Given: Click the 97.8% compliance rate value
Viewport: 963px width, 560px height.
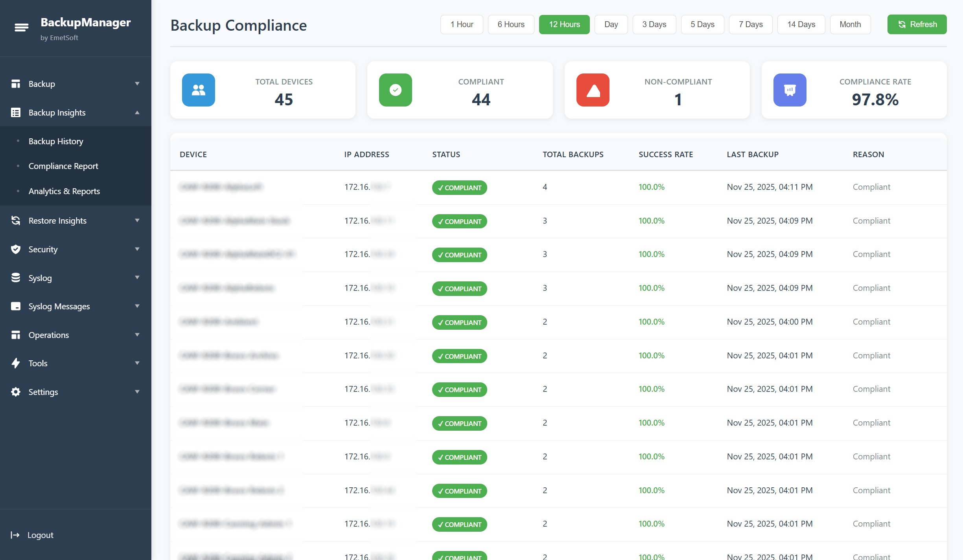Looking at the screenshot, I should pyautogui.click(x=875, y=99).
